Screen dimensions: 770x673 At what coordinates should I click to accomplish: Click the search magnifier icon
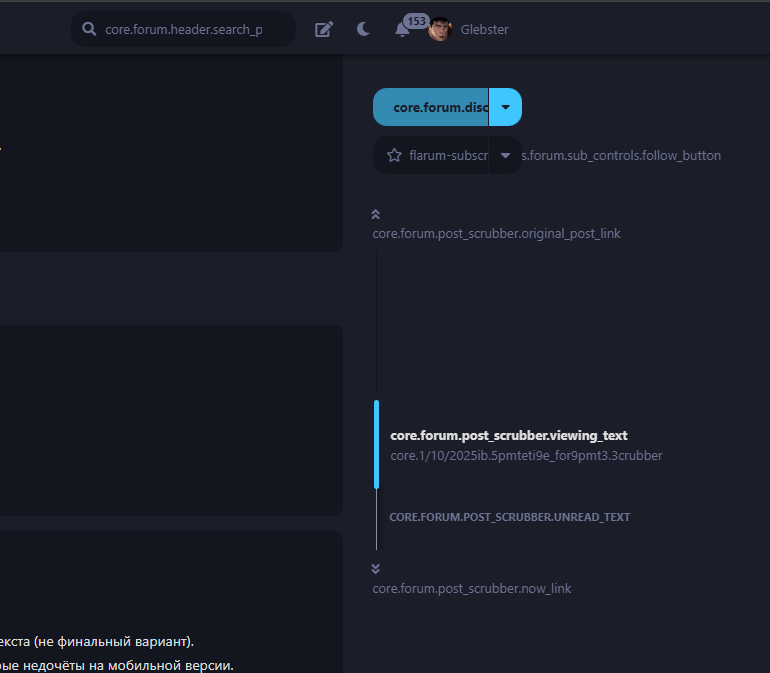click(x=89, y=29)
